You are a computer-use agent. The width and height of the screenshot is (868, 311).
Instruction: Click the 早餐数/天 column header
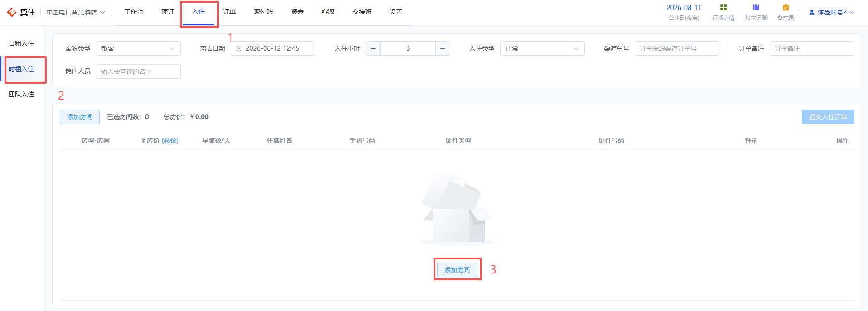click(217, 140)
